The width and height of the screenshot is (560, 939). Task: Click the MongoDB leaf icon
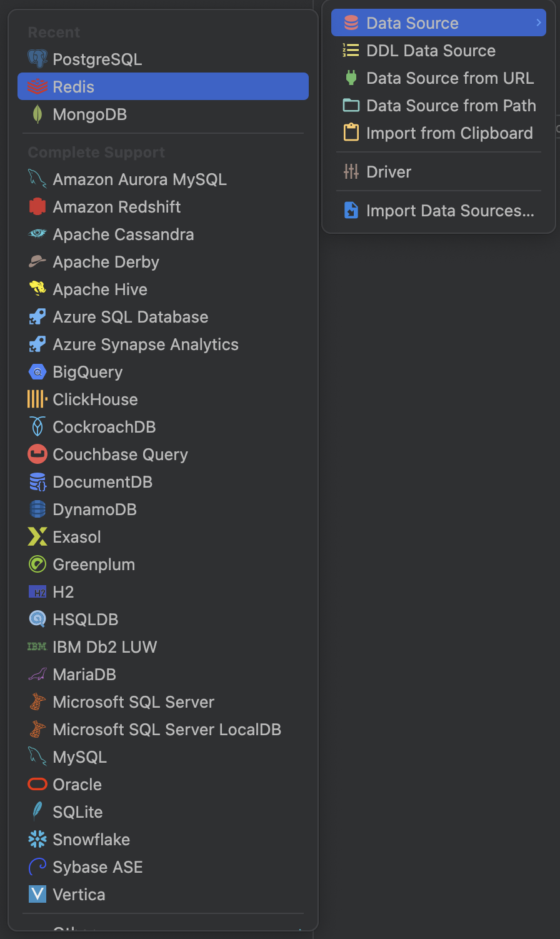pos(37,114)
